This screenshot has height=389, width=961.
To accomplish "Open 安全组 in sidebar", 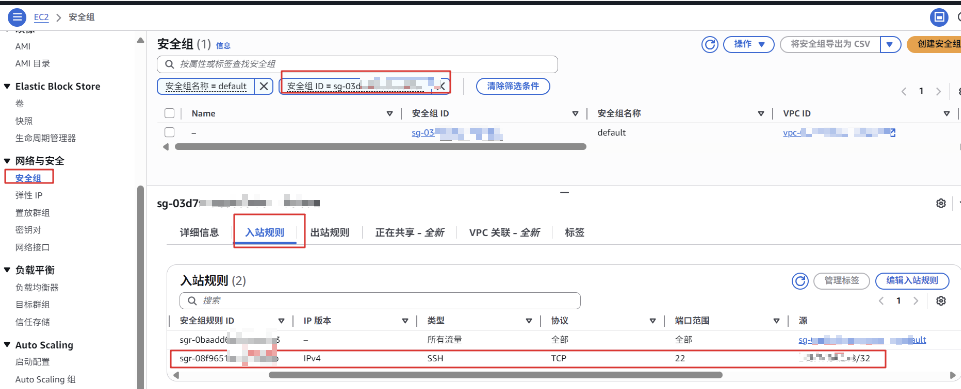I will tap(28, 178).
